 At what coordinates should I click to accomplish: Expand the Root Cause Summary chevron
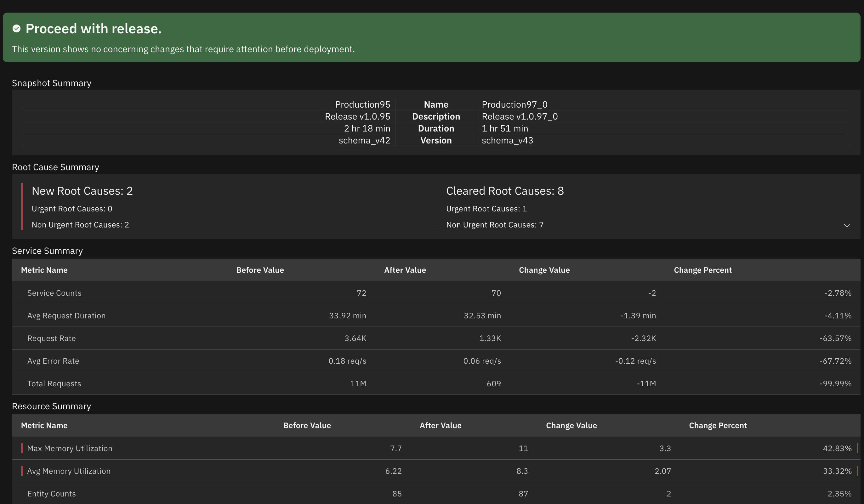tap(846, 226)
